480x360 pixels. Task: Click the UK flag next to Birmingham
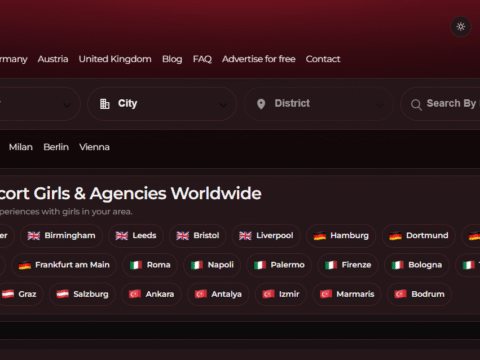[34, 236]
